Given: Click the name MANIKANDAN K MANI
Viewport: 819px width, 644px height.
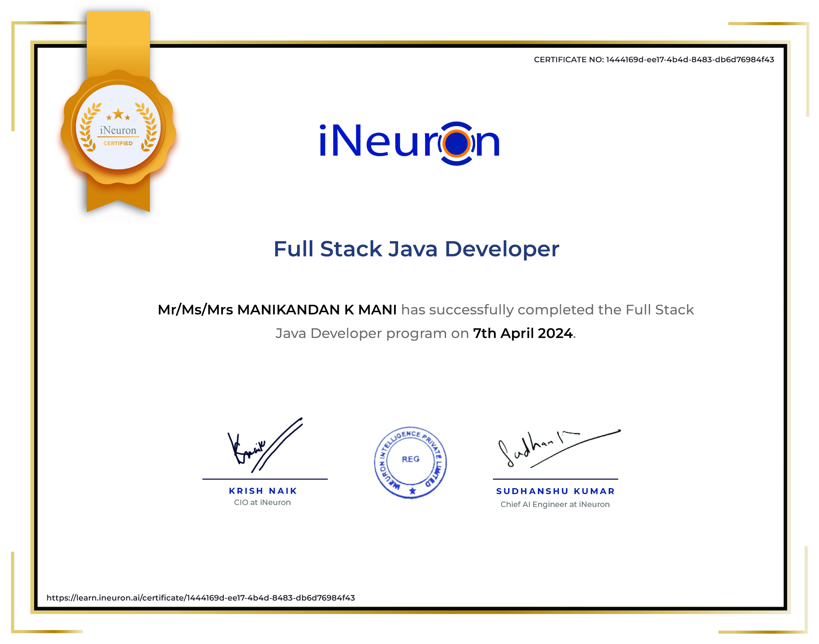Looking at the screenshot, I should [x=317, y=309].
